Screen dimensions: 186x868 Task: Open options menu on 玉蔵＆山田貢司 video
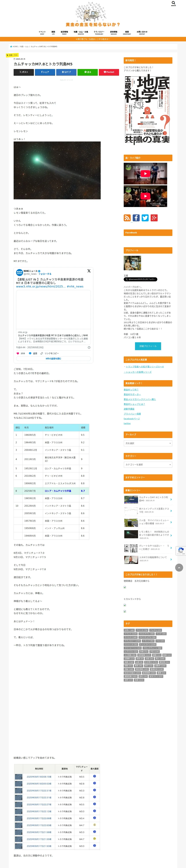click(162, 168)
